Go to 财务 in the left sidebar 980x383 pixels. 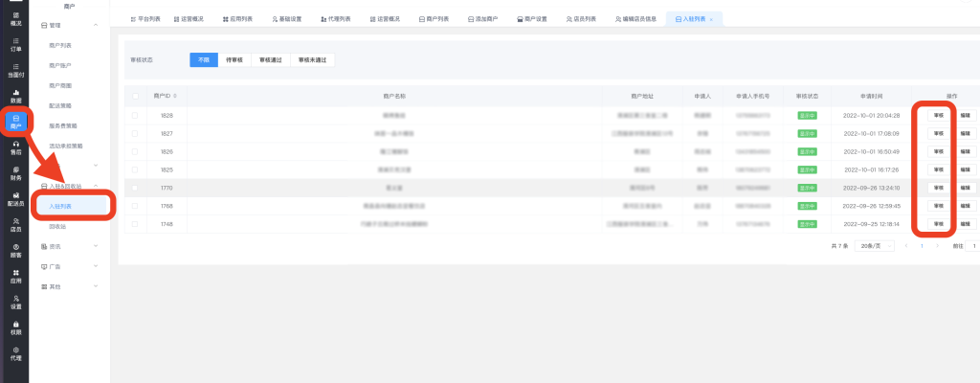pyautogui.click(x=15, y=173)
